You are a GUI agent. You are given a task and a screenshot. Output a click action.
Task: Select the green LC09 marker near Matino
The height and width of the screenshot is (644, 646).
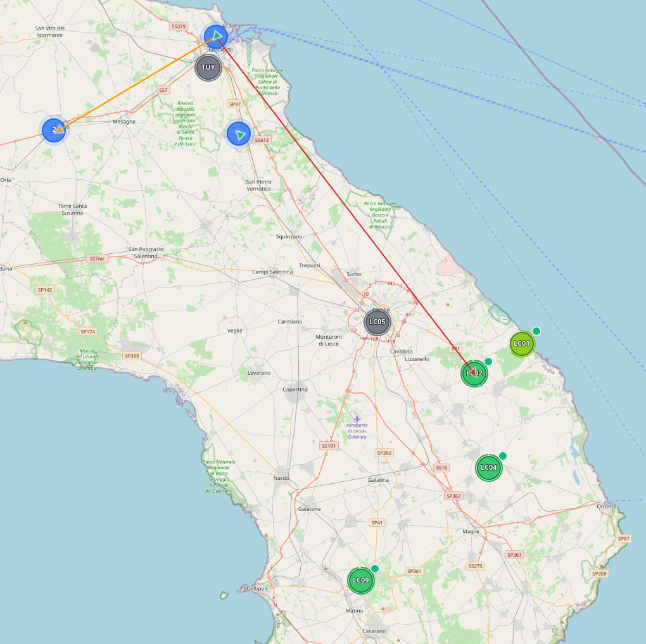click(x=360, y=580)
